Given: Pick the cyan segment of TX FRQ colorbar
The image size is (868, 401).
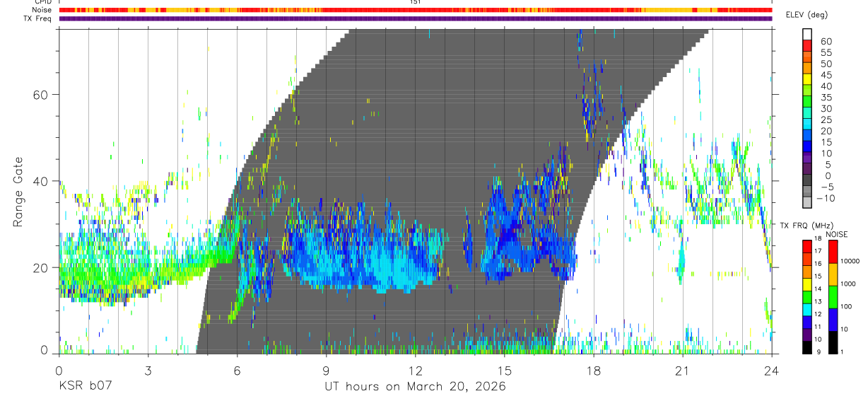Looking at the screenshot, I should click(x=807, y=310).
